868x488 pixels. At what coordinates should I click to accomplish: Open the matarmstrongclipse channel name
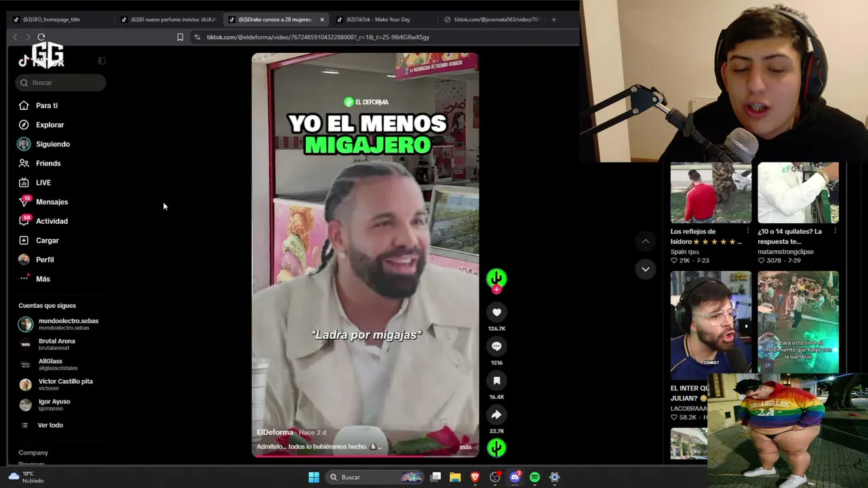[x=786, y=252]
